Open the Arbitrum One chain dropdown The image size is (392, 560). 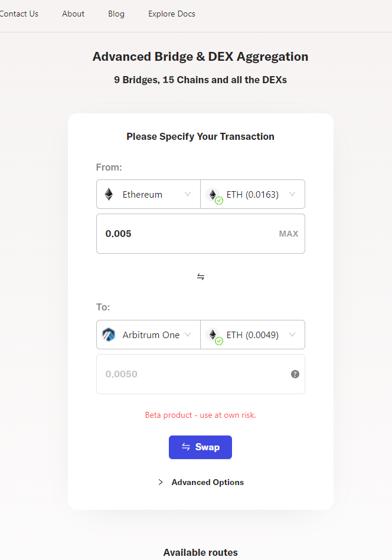[x=188, y=335]
